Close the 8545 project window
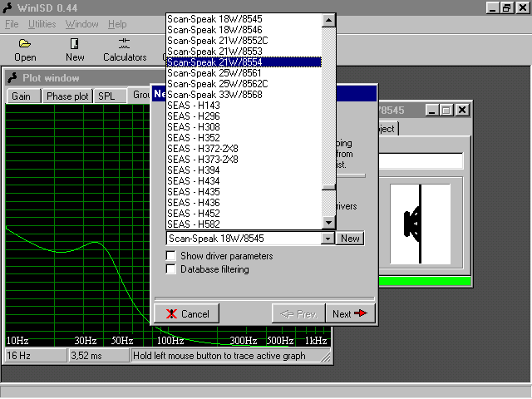Screen dimensions: 532x399 [462, 110]
